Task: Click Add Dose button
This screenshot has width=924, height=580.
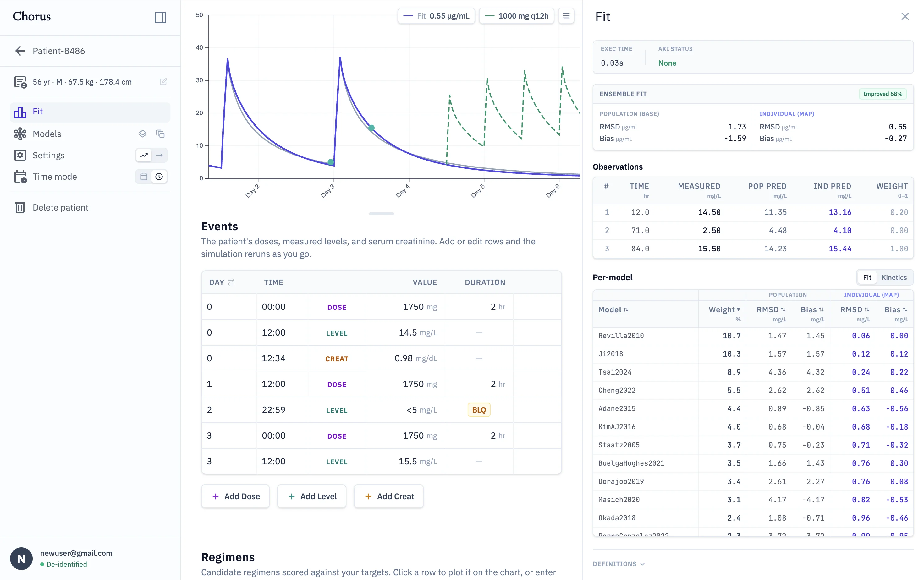Action: click(x=236, y=496)
